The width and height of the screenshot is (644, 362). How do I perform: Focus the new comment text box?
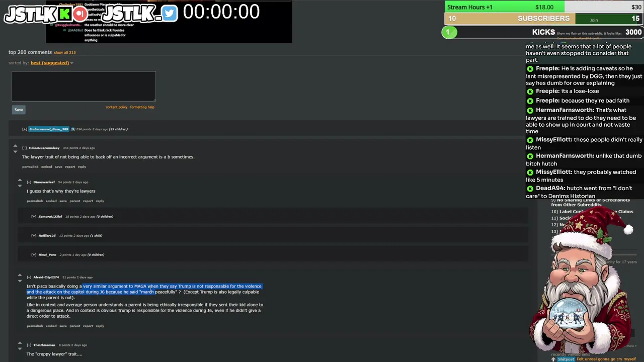pyautogui.click(x=84, y=86)
